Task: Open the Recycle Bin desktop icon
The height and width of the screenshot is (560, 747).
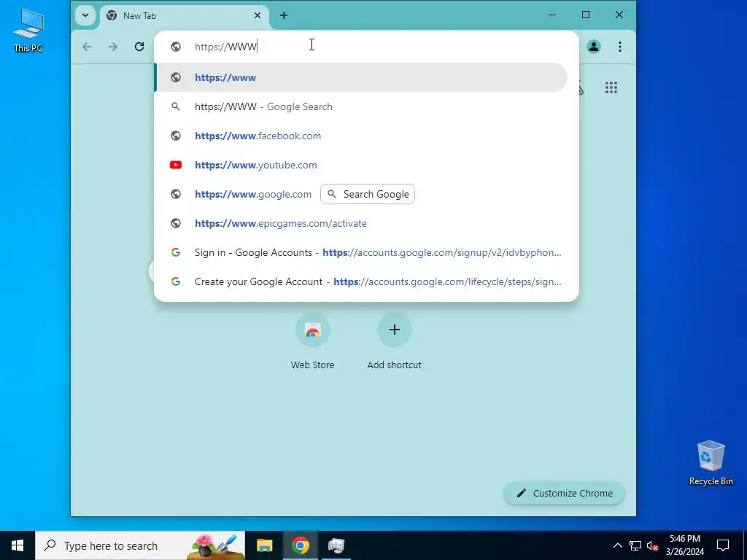Action: [x=711, y=463]
